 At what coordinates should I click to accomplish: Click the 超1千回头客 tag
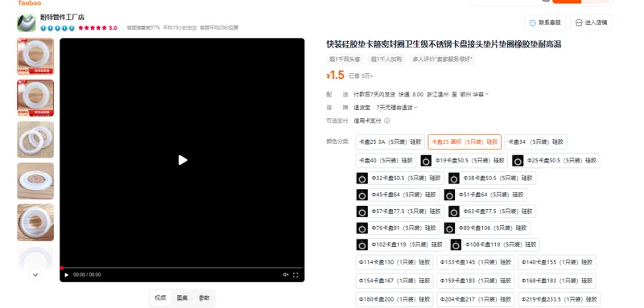click(345, 60)
